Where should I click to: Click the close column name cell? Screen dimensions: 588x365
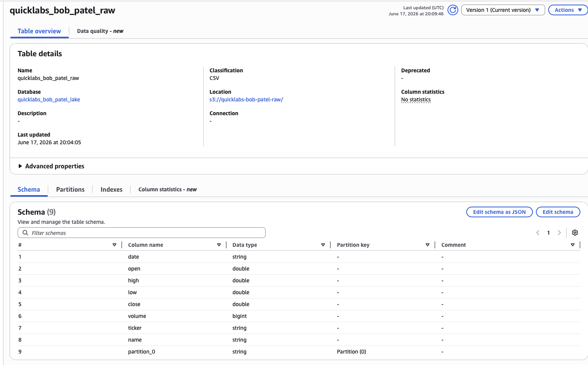(x=134, y=304)
